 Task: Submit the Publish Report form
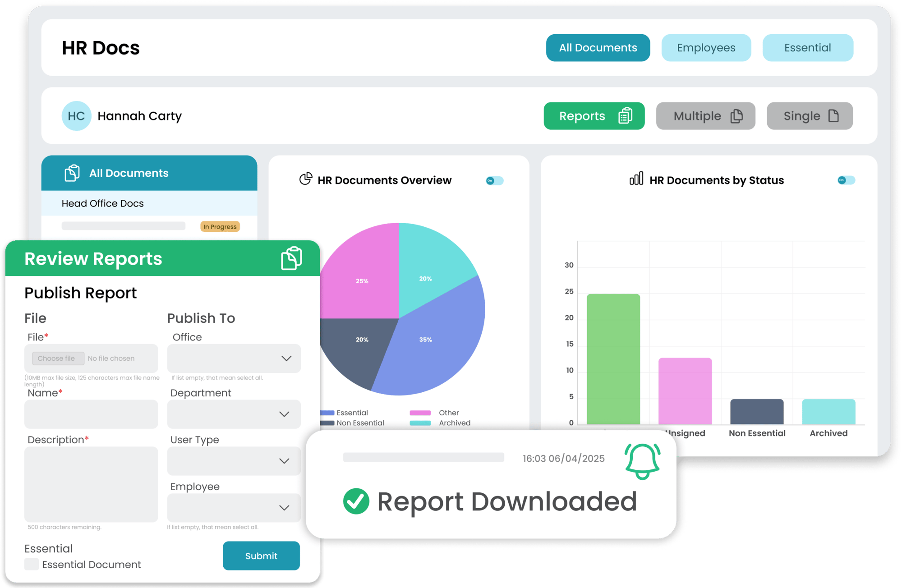pyautogui.click(x=261, y=556)
